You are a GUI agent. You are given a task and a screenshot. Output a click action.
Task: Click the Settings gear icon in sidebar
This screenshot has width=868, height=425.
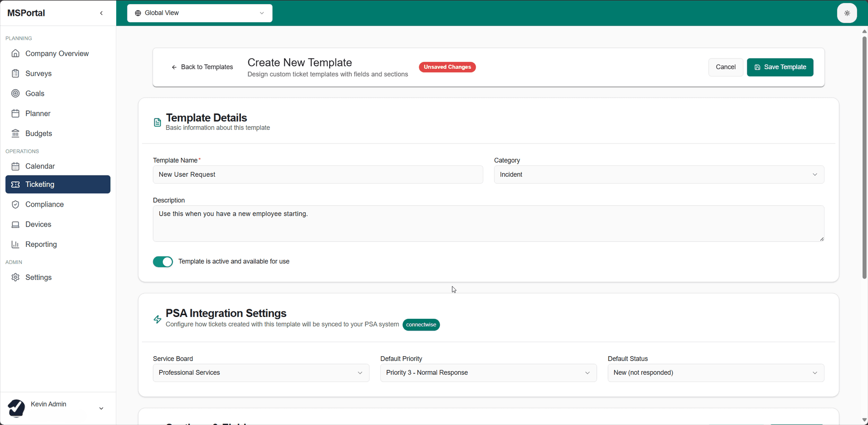(x=15, y=277)
